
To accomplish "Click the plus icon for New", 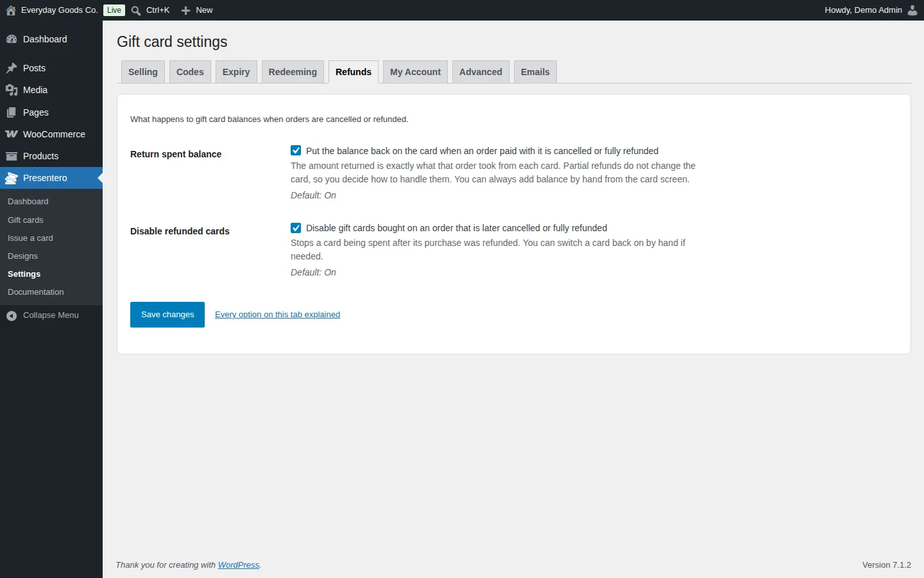I will pyautogui.click(x=185, y=10).
